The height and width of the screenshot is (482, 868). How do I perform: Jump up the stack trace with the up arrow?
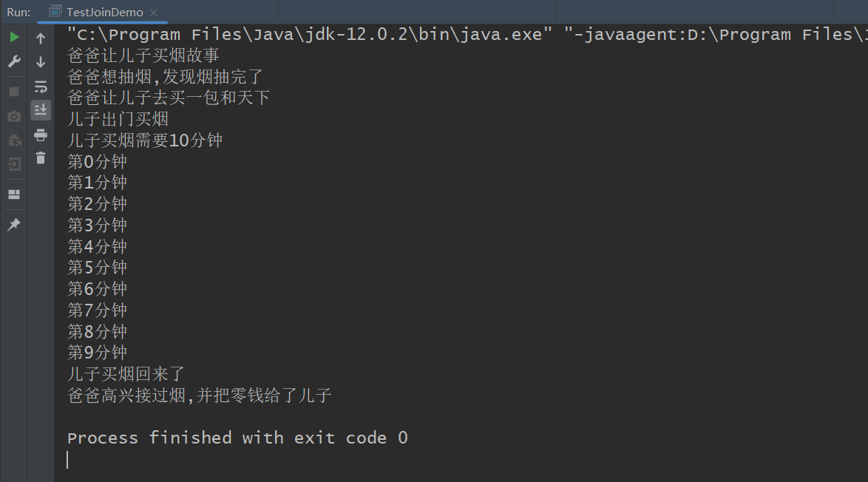[x=41, y=38]
